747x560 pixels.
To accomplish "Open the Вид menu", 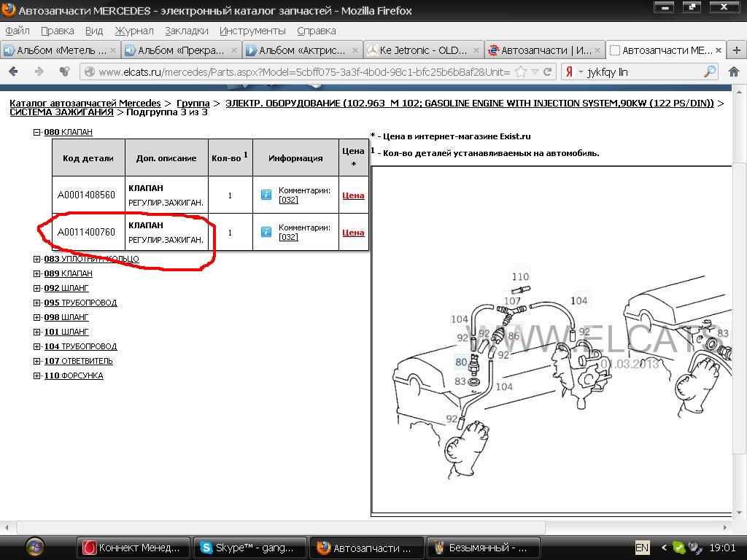I will point(94,31).
